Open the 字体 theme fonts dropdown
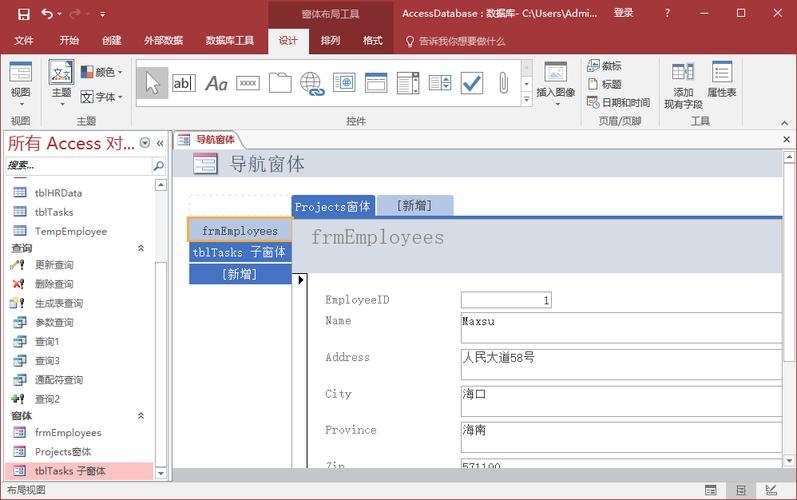797x500 pixels. tap(102, 97)
